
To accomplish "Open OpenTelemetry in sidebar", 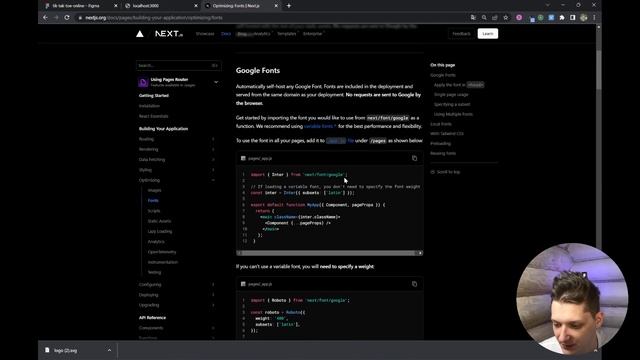I will (x=162, y=252).
